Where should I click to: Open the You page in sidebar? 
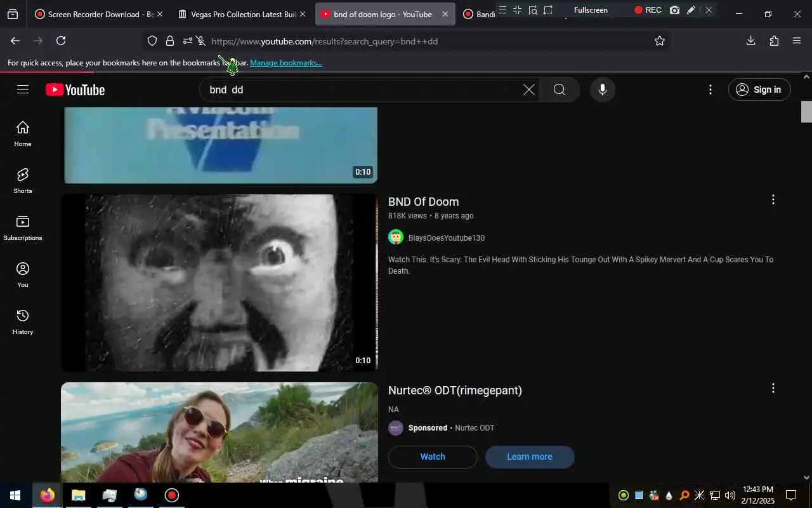(23, 275)
